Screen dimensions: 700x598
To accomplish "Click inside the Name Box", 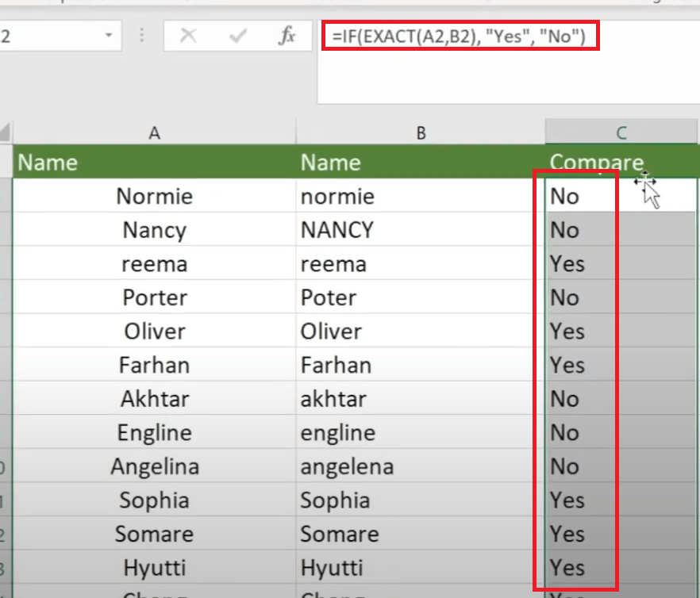I will (x=48, y=36).
